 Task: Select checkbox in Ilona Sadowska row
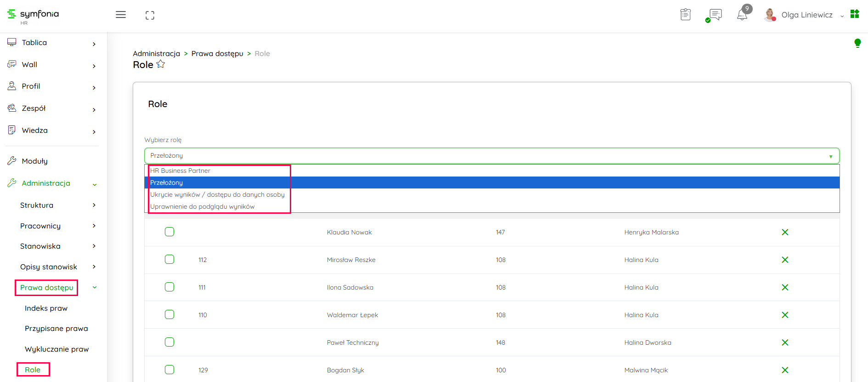(x=169, y=287)
